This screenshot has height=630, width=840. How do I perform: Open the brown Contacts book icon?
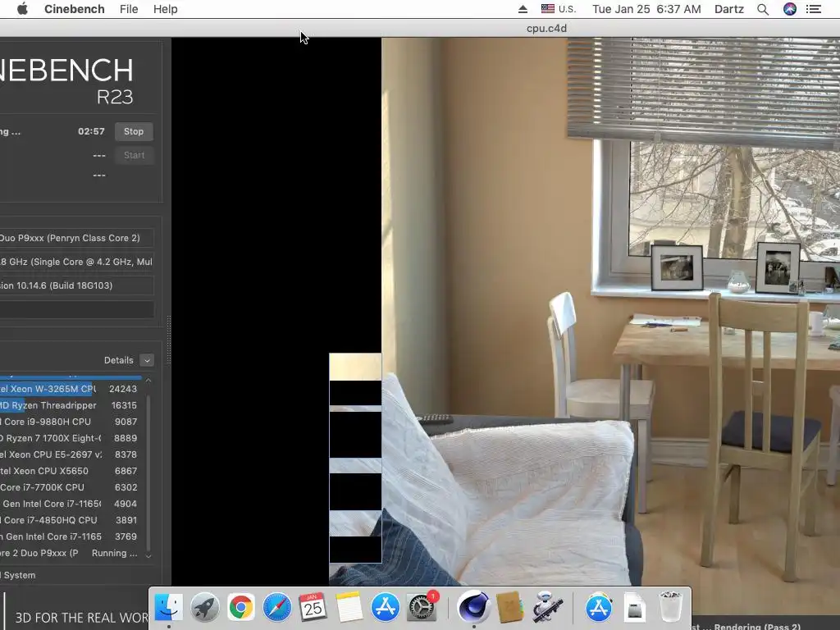[x=509, y=608]
